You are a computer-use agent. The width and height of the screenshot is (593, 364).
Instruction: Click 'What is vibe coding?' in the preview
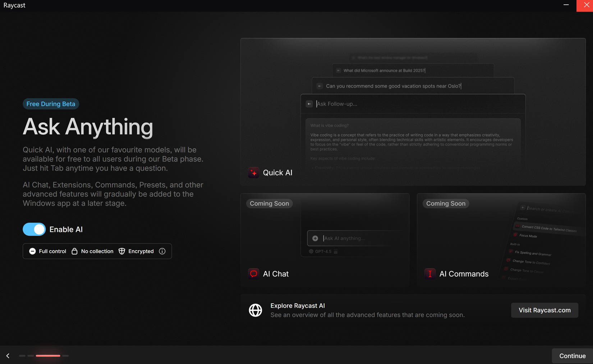(x=329, y=126)
